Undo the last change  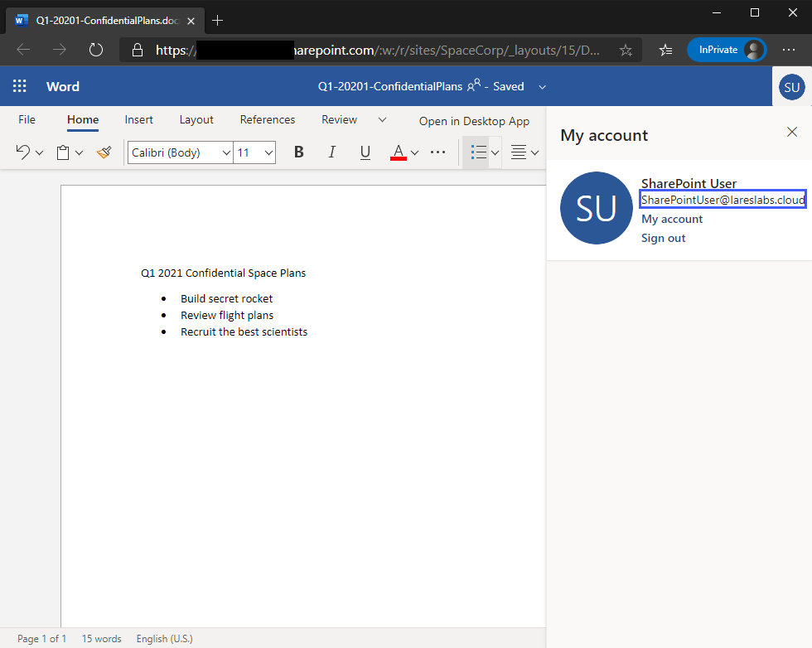[22, 152]
